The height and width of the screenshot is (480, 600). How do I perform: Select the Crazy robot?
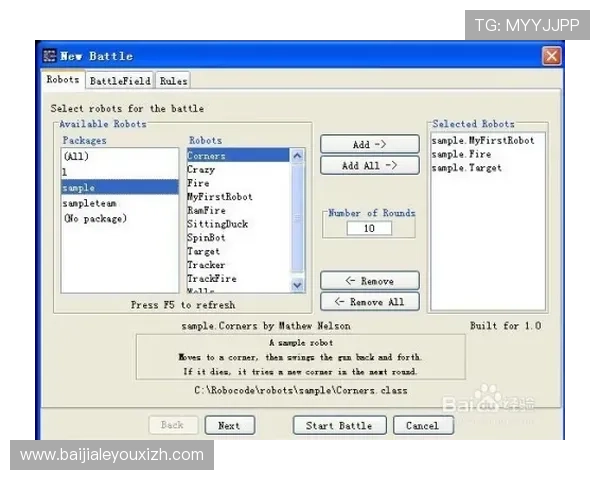click(x=238, y=169)
